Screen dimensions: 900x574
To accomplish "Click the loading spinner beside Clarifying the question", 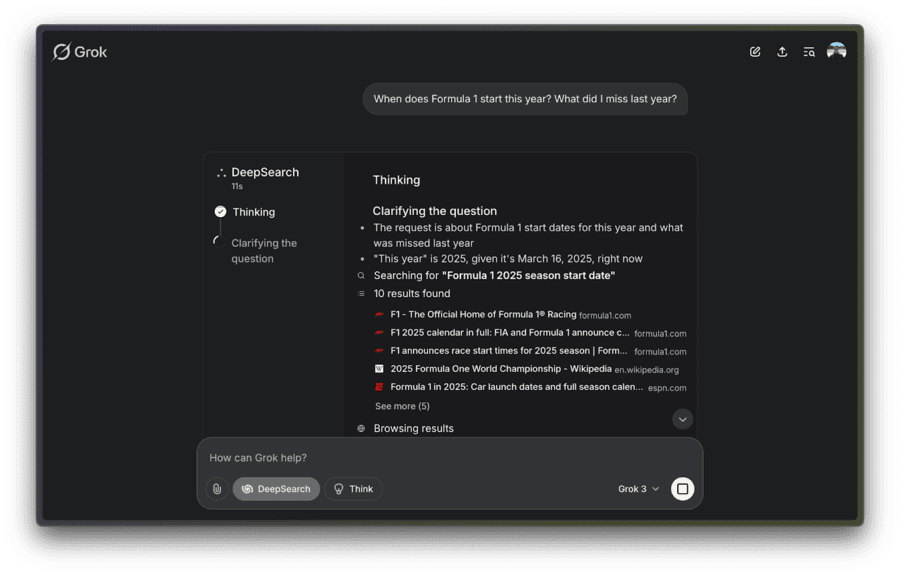I will 218,242.
